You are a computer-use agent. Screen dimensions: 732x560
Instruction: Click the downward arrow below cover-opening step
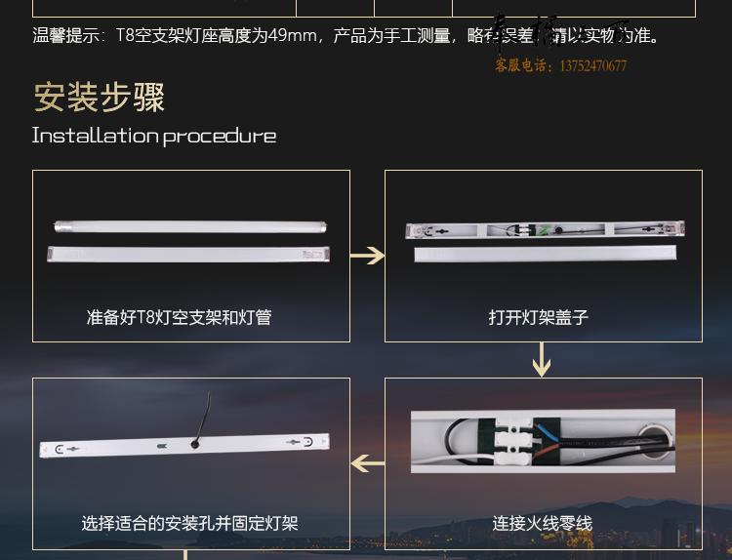tap(542, 360)
